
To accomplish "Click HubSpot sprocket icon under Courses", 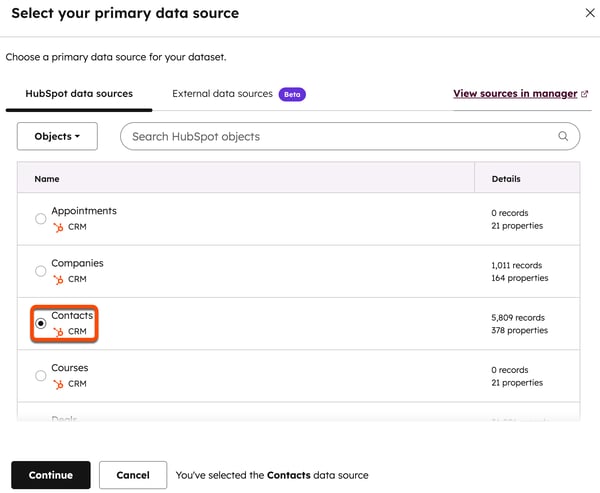I will pyautogui.click(x=58, y=384).
